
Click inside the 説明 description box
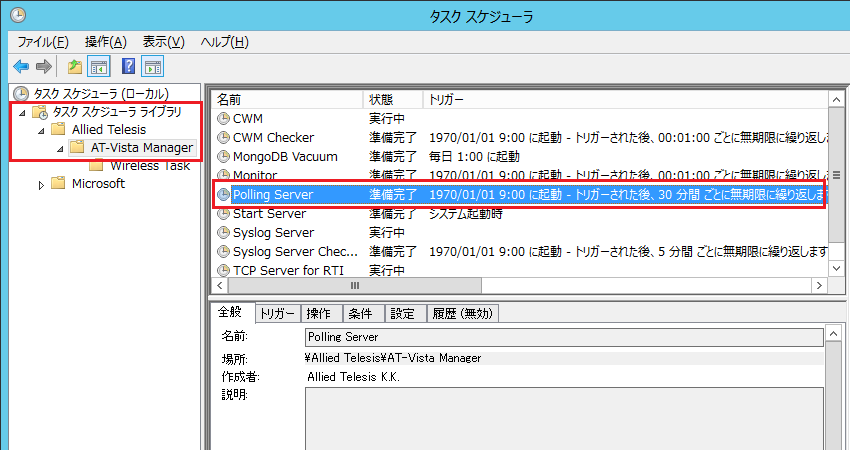[564, 419]
